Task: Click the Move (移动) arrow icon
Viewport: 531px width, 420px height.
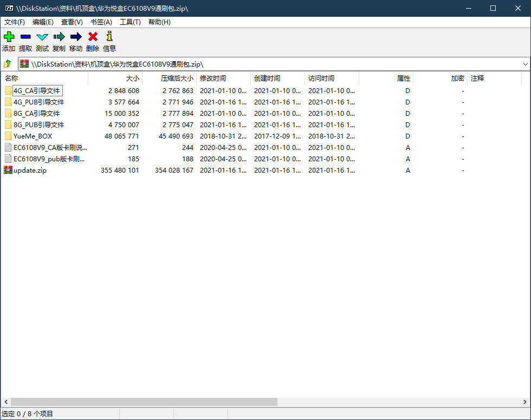Action: pos(76,37)
